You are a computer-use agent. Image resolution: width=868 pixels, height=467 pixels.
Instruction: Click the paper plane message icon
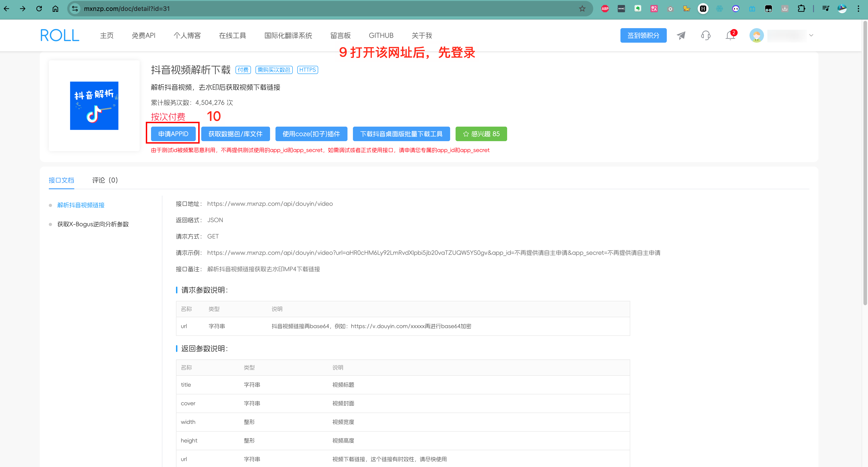click(x=681, y=35)
